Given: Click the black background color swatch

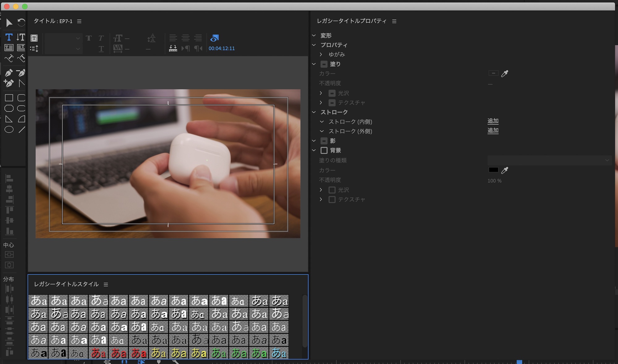Looking at the screenshot, I should pos(493,170).
